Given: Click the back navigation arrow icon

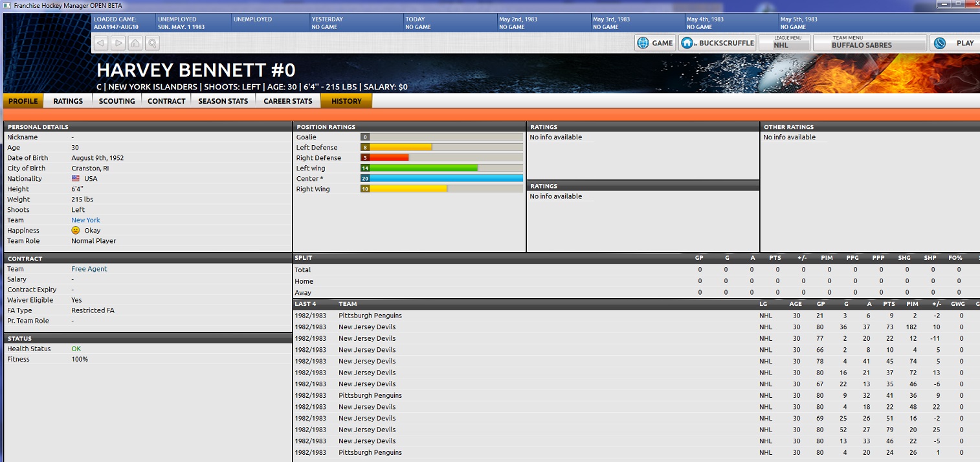Looking at the screenshot, I should click(x=101, y=43).
